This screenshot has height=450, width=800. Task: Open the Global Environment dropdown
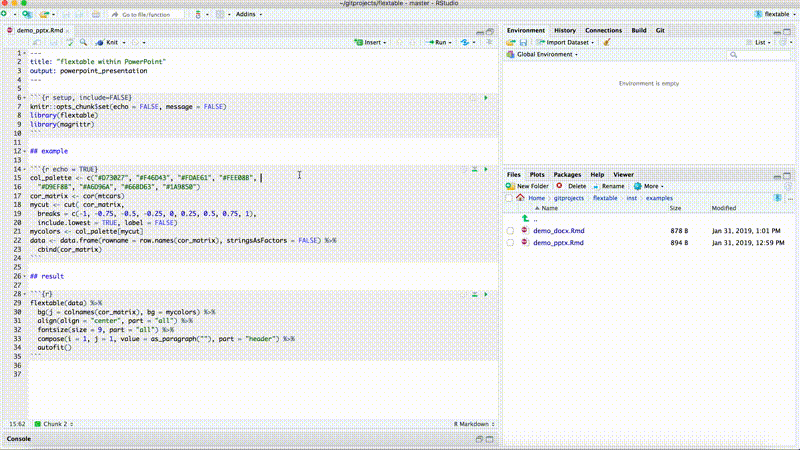coord(542,55)
